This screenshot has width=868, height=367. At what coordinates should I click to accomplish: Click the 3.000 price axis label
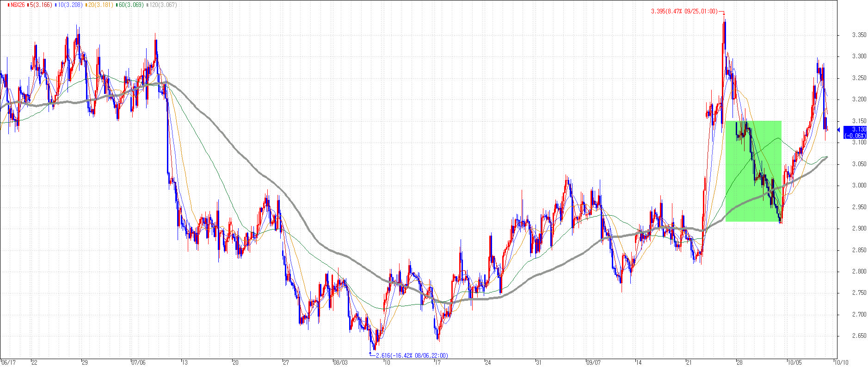[859, 186]
